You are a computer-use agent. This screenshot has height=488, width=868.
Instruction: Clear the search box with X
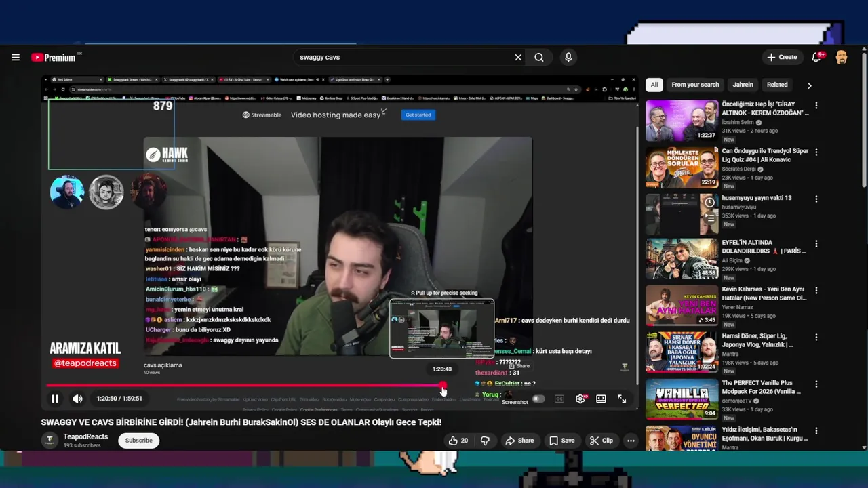pos(518,58)
